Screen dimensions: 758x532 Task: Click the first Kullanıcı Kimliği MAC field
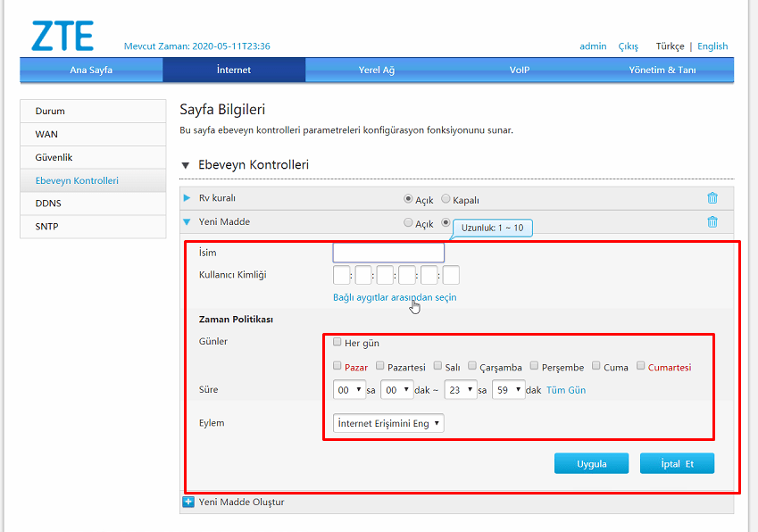point(341,275)
